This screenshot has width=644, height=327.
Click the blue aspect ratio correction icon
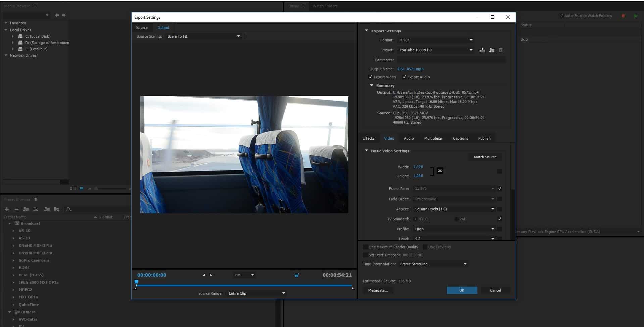click(x=296, y=275)
